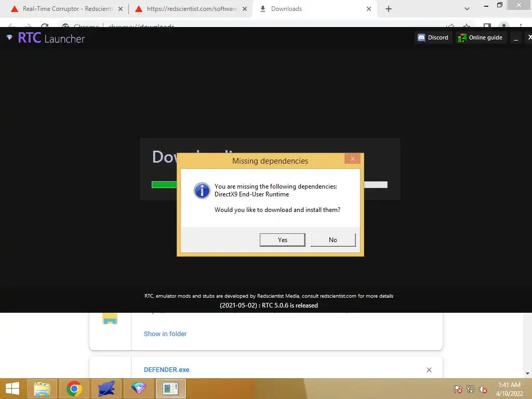532x399 pixels.
Task: Click the Action Center flag tray icon
Action: pos(458,389)
